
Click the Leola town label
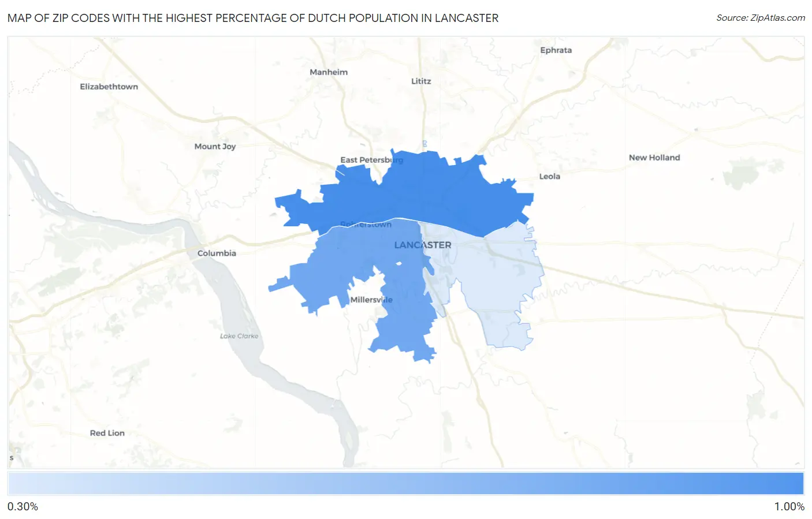pyautogui.click(x=550, y=177)
